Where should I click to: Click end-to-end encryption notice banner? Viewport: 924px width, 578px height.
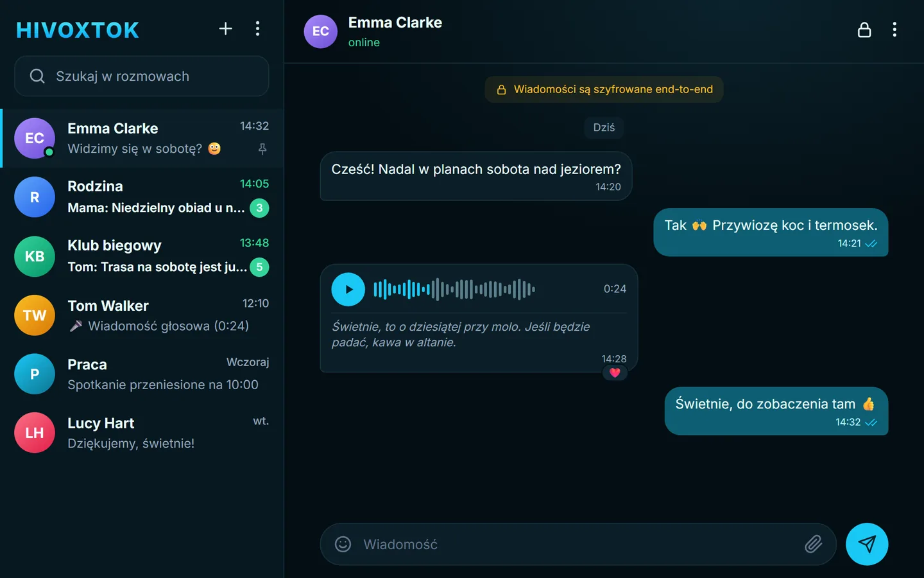[604, 89]
